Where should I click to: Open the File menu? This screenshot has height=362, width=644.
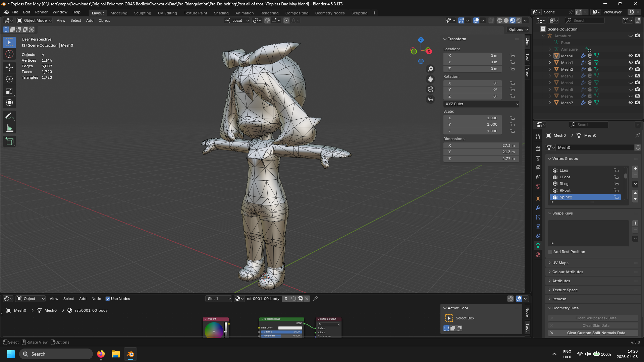pos(15,12)
